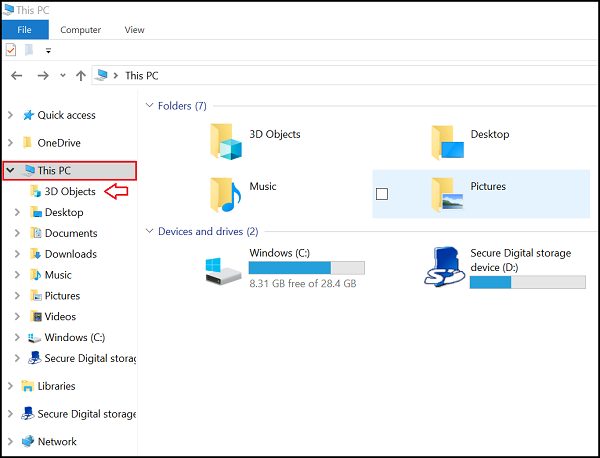Collapse the This PC tree node
600x458 pixels.
pos(11,171)
